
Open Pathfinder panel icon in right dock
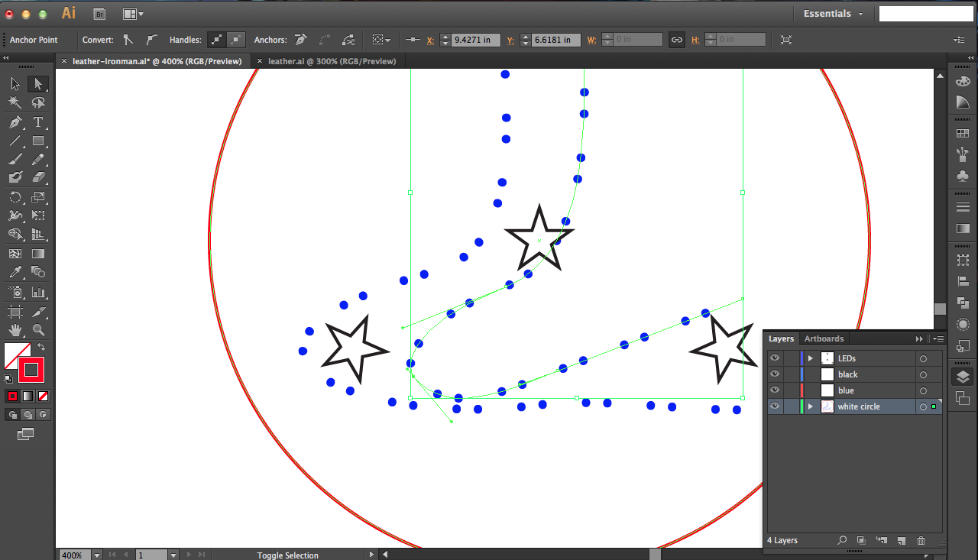coord(963,303)
